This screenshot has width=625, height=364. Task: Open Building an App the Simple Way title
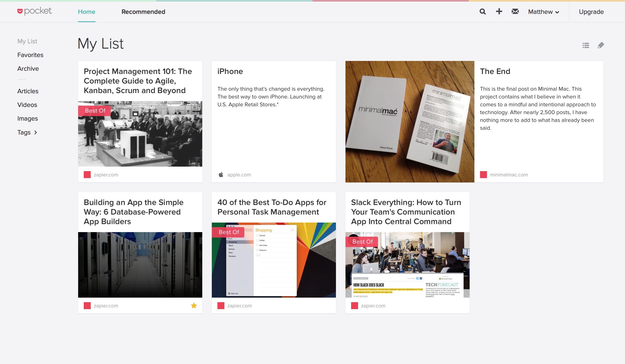133,212
